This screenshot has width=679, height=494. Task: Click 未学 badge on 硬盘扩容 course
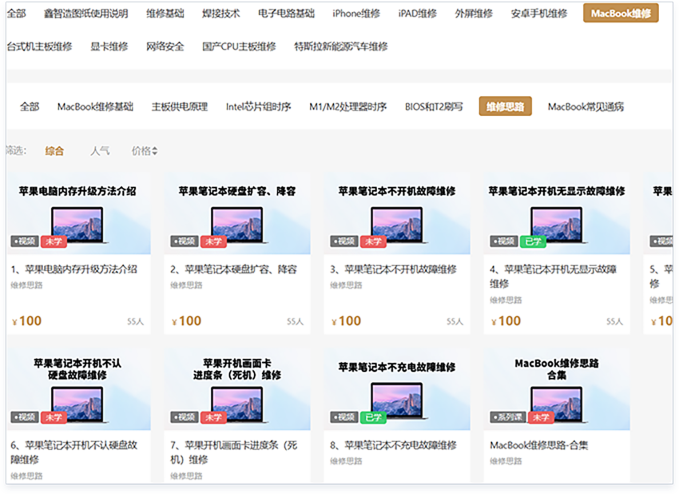pos(213,241)
